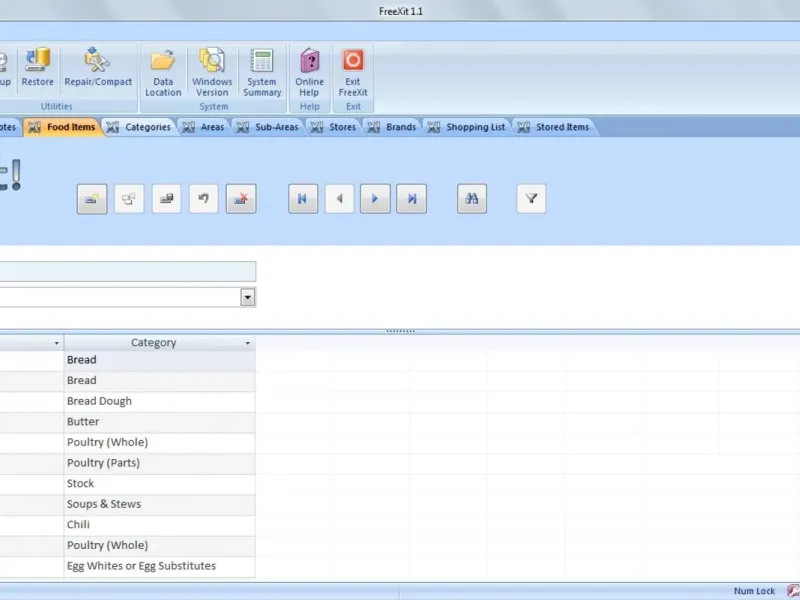The height and width of the screenshot is (600, 800).
Task: Go to the first record
Action: (303, 198)
